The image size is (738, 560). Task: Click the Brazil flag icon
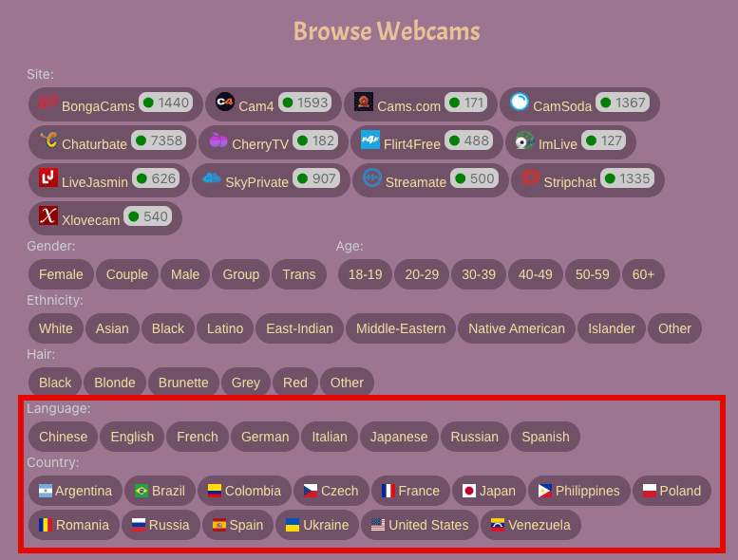(142, 491)
